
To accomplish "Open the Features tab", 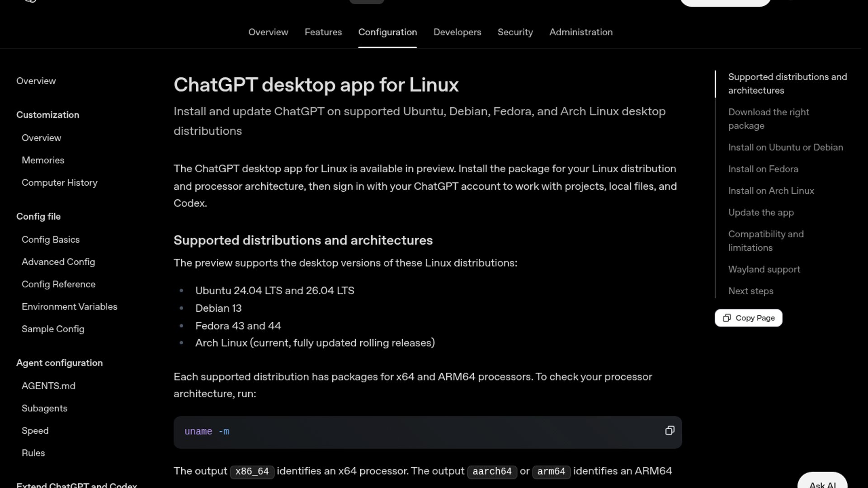I will 323,32.
